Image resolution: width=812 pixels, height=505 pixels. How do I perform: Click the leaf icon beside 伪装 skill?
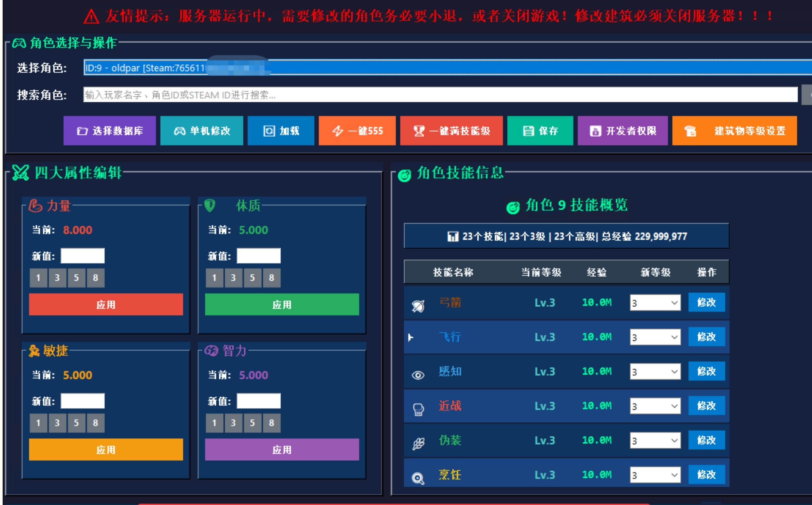point(418,444)
